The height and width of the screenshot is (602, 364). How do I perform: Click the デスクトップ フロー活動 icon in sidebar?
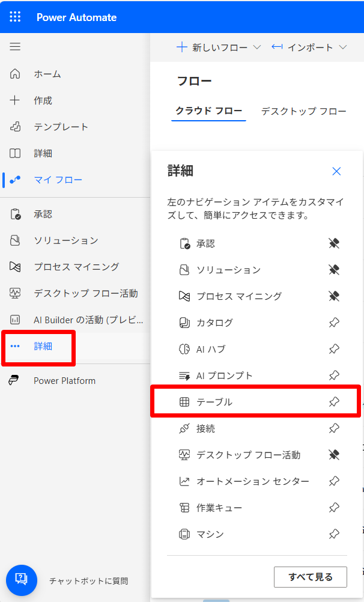(15, 293)
